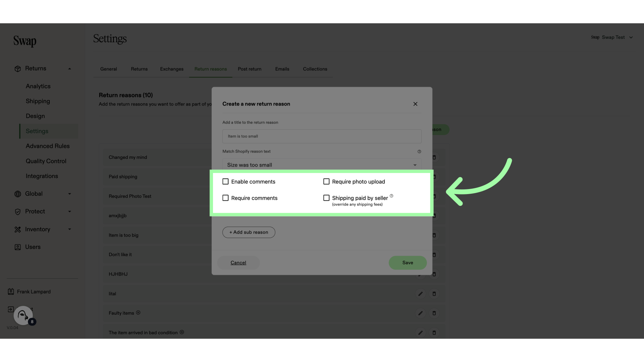Click the Protect shield icon
The width and height of the screenshot is (644, 362).
18,212
